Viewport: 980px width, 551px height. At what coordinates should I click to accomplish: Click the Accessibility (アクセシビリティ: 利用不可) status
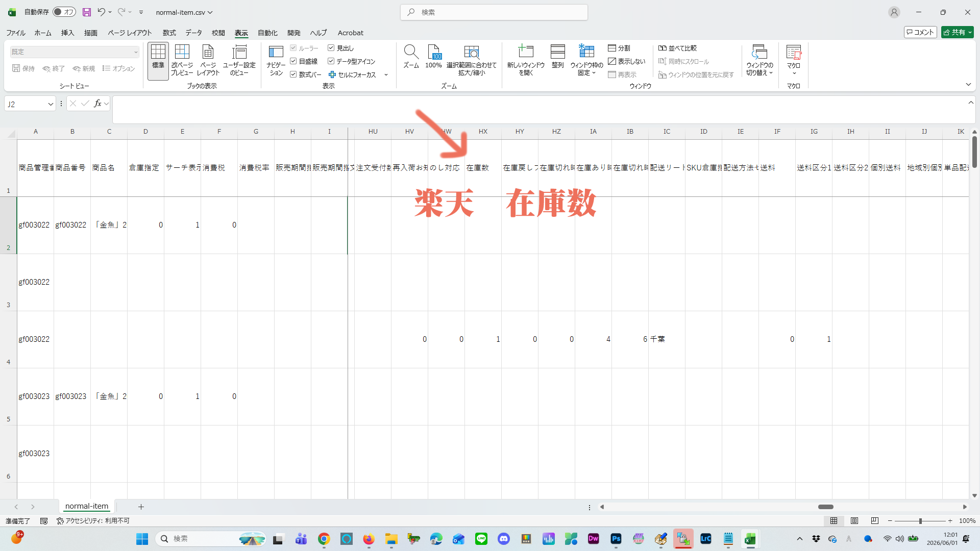93,521
